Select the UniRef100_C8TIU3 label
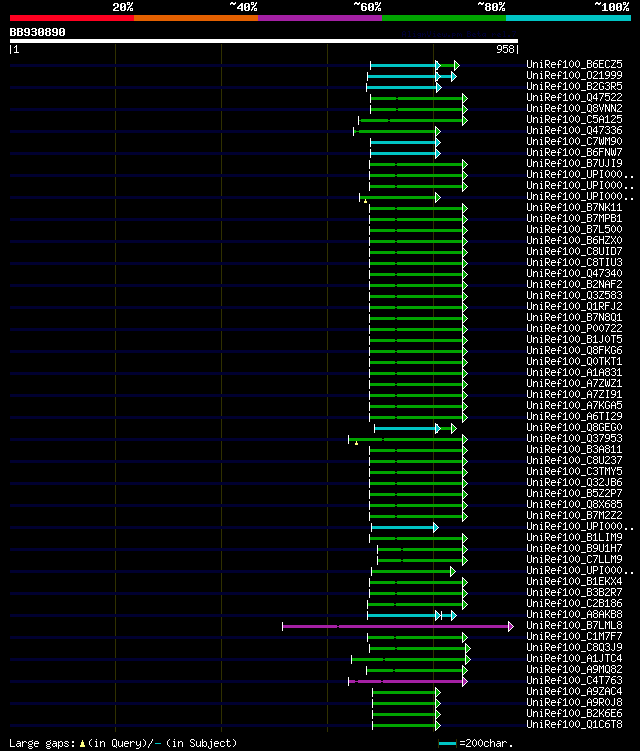This screenshot has width=640, height=751. 574,262
